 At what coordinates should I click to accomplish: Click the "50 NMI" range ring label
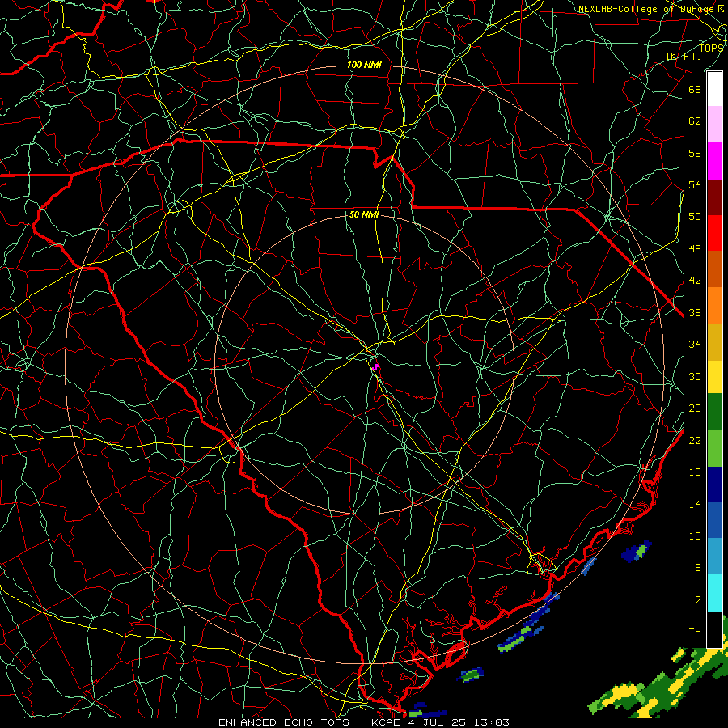[x=364, y=214]
